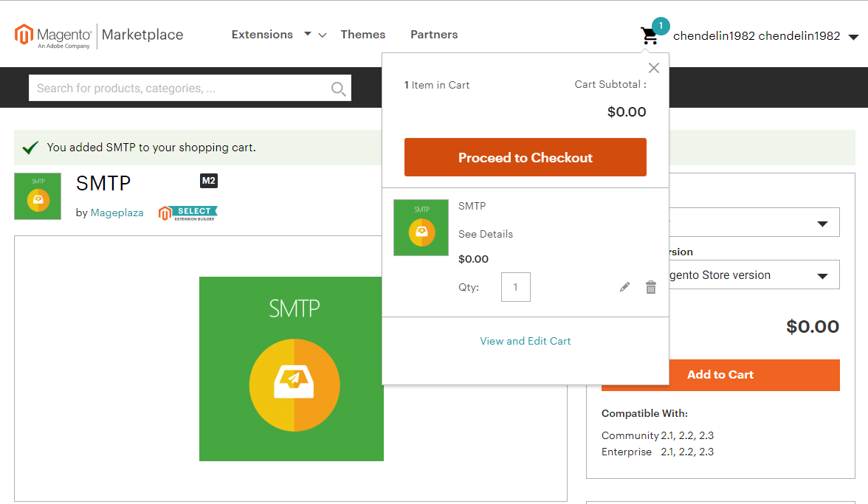
Task: Click the '1 Item in Cart' text
Action: pyautogui.click(x=437, y=85)
